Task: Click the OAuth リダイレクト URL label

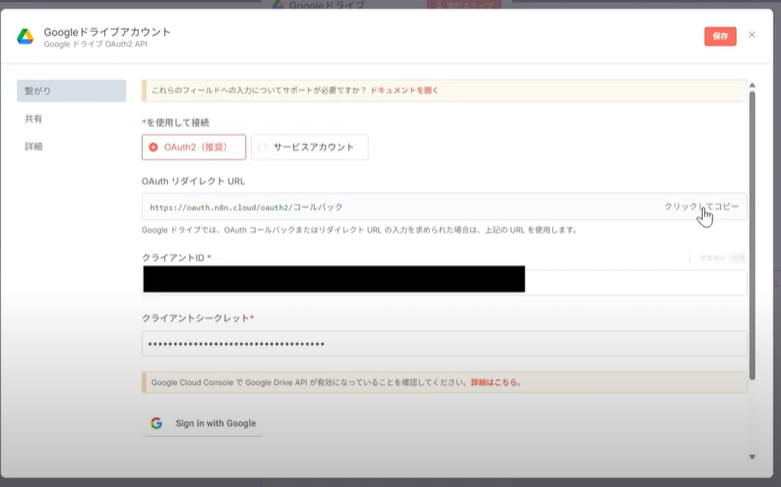Action: click(193, 181)
